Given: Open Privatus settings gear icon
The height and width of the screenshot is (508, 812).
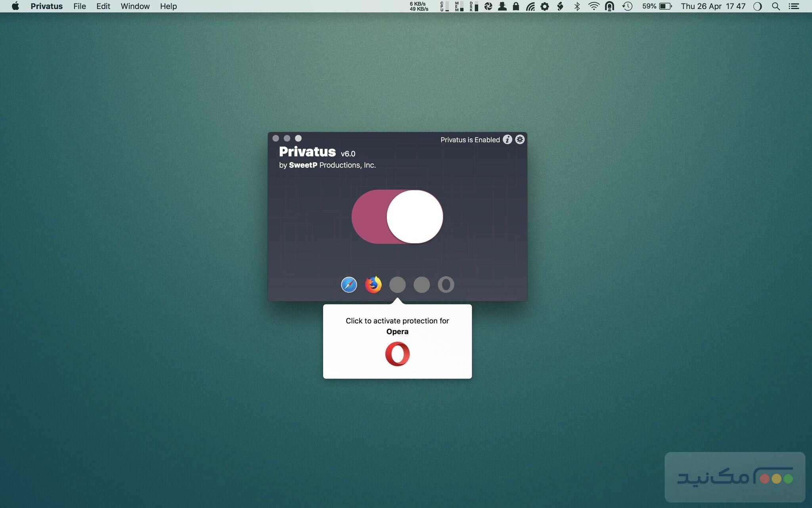Looking at the screenshot, I should [520, 140].
